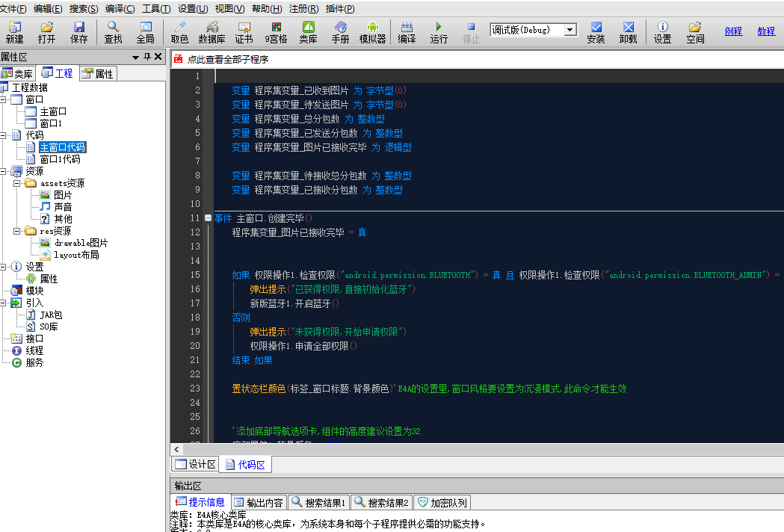This screenshot has width=784, height=532.
Task: Select drawable图片 tree item
Action: click(81, 243)
